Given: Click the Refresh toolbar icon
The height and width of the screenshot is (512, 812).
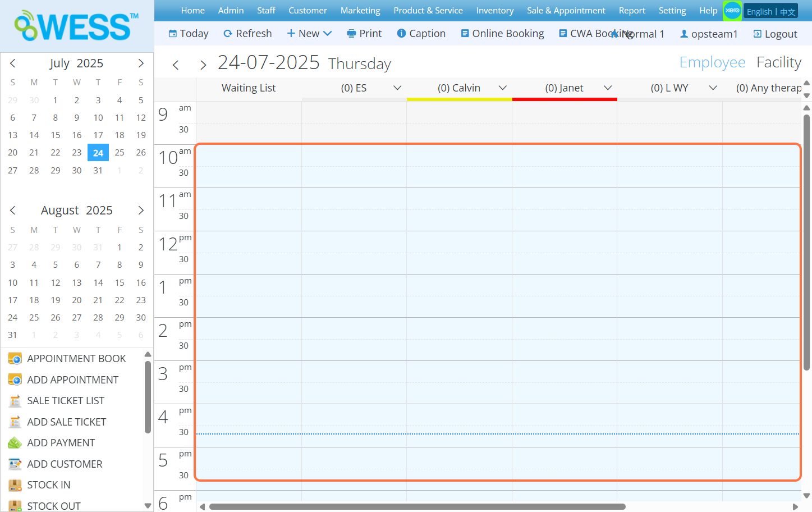Looking at the screenshot, I should pos(228,34).
